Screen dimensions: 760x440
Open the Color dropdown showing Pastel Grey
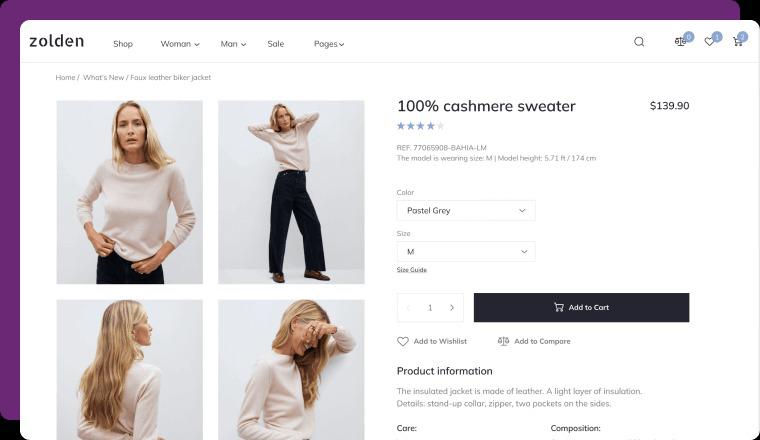point(466,211)
